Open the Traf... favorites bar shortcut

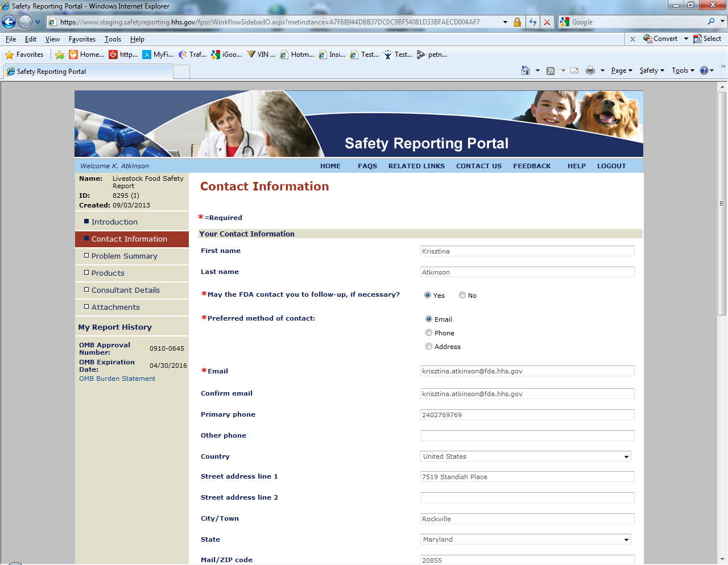pyautogui.click(x=192, y=55)
